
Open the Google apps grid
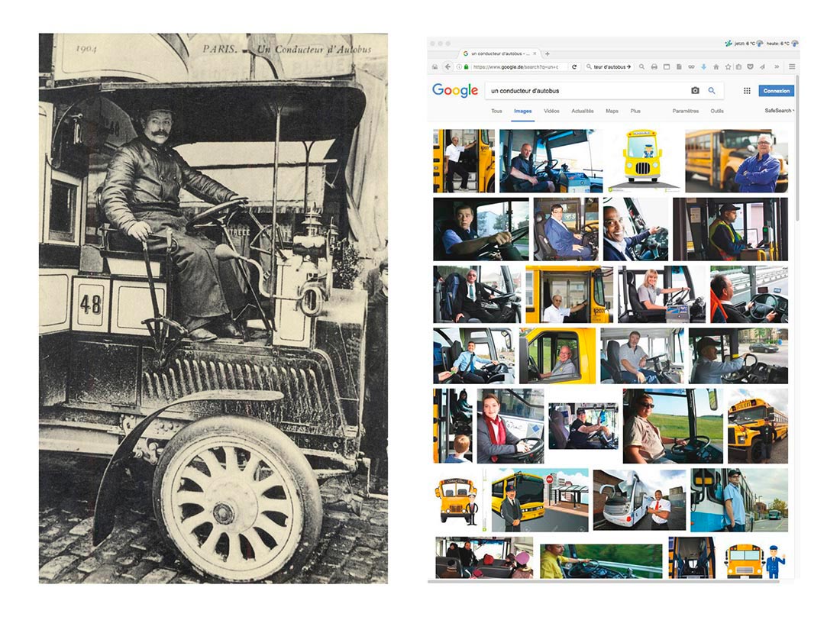(x=747, y=91)
